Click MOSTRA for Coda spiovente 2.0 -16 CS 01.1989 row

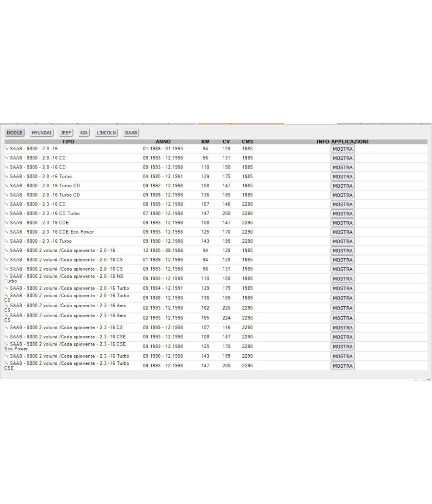coord(343,260)
